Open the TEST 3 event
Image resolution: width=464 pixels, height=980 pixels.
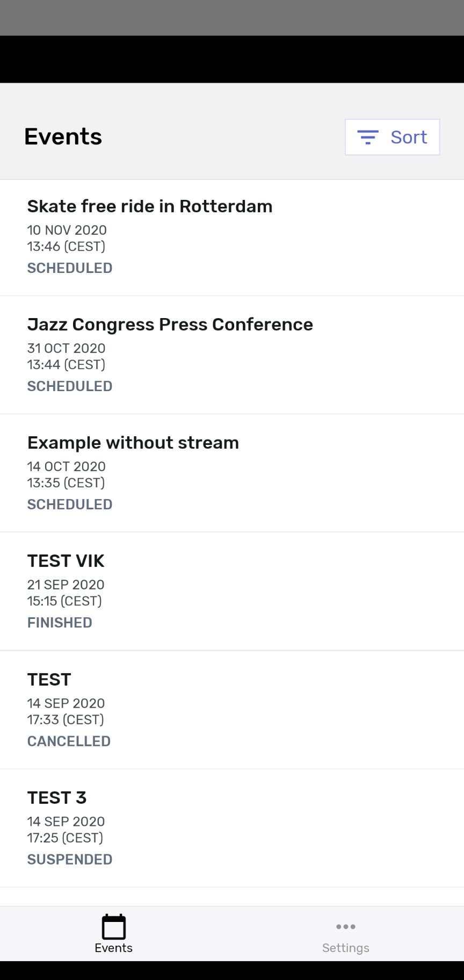[57, 798]
